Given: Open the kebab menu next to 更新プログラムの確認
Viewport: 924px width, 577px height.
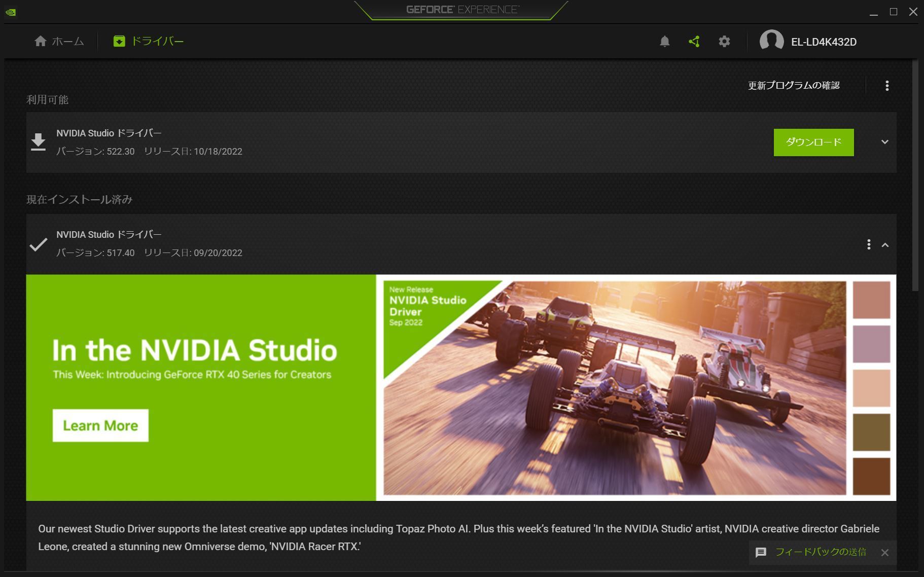Looking at the screenshot, I should (886, 85).
